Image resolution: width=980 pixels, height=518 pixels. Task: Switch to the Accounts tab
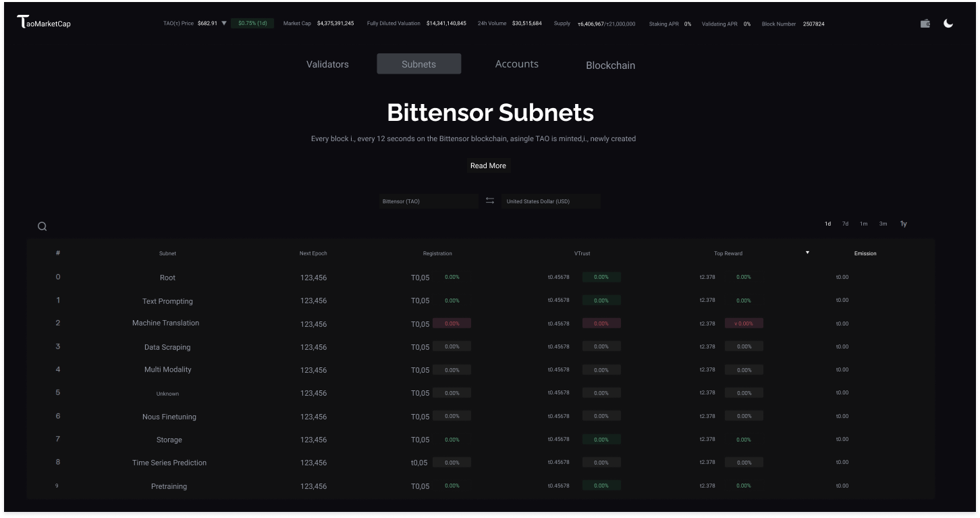(x=517, y=64)
